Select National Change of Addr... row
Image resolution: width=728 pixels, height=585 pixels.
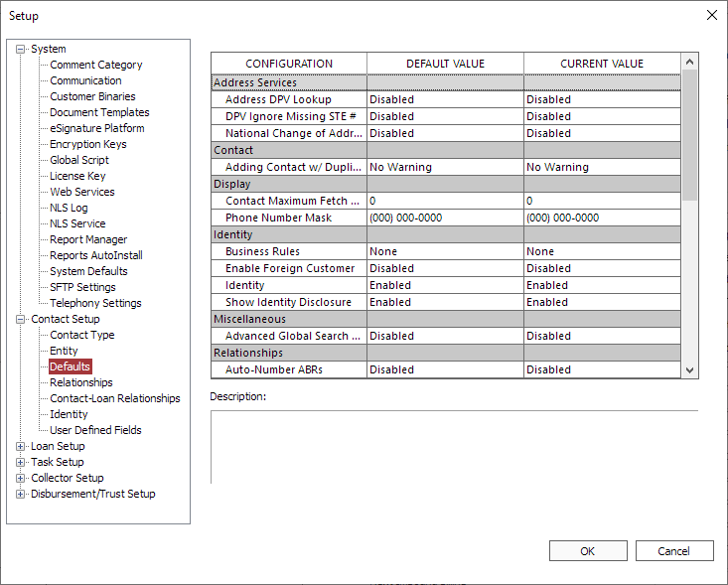(446, 133)
